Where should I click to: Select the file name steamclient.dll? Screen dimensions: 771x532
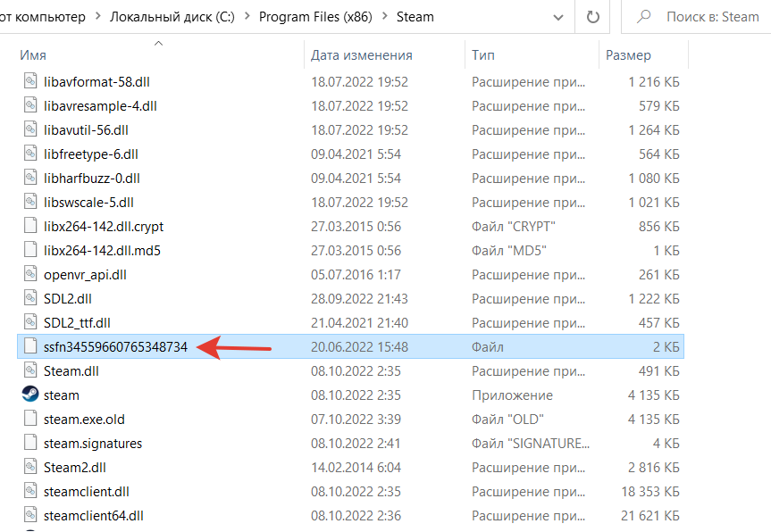point(86,491)
